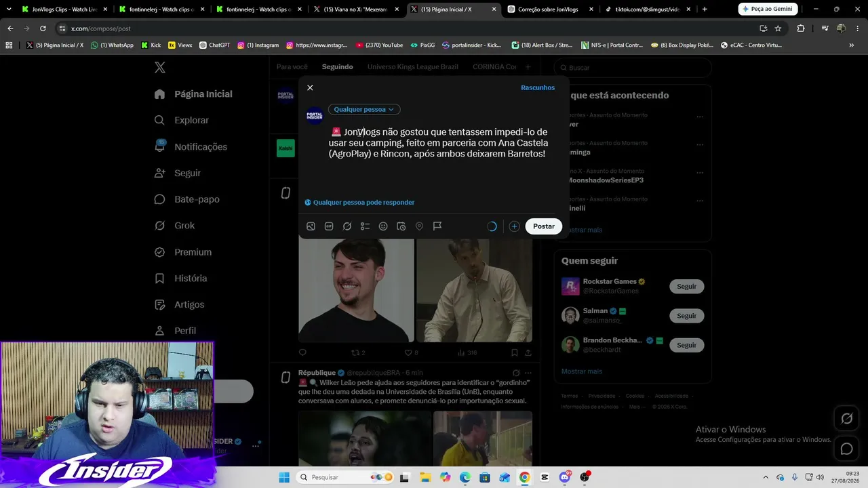
Task: Open Discord from the taskbar
Action: point(565,477)
